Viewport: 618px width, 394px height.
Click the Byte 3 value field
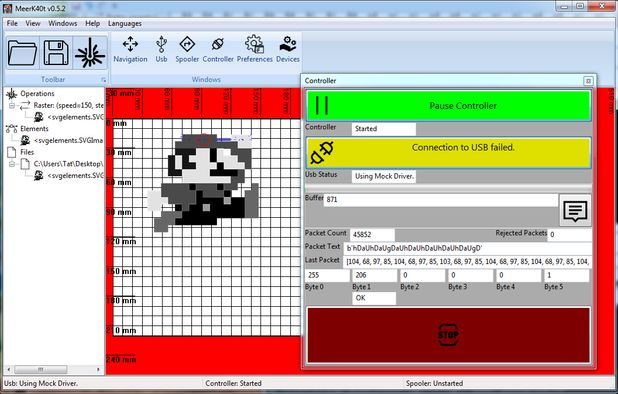(470, 275)
